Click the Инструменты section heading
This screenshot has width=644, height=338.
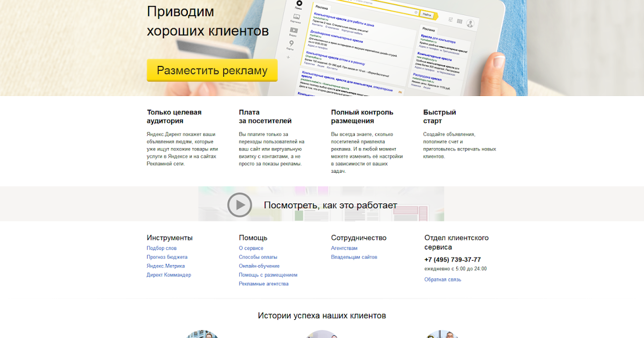pos(170,238)
